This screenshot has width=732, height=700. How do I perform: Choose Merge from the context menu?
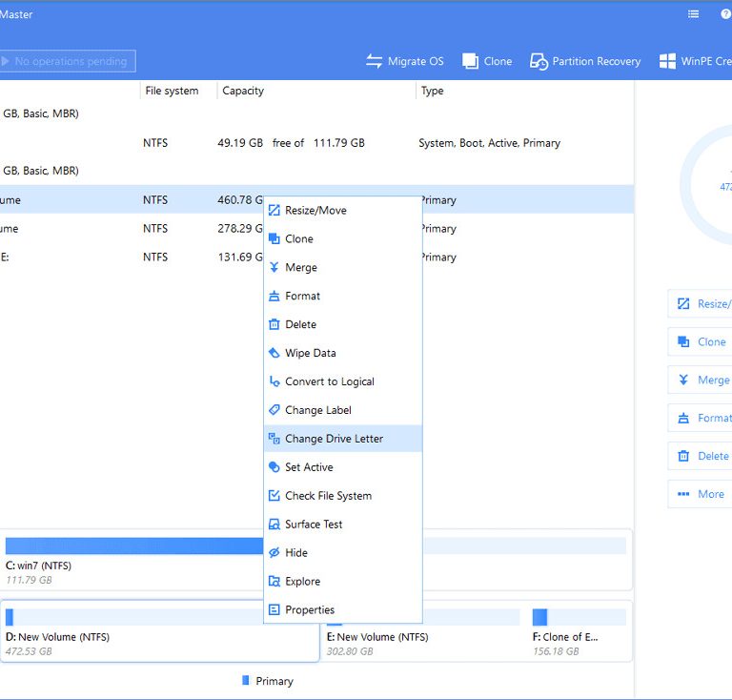click(x=343, y=267)
